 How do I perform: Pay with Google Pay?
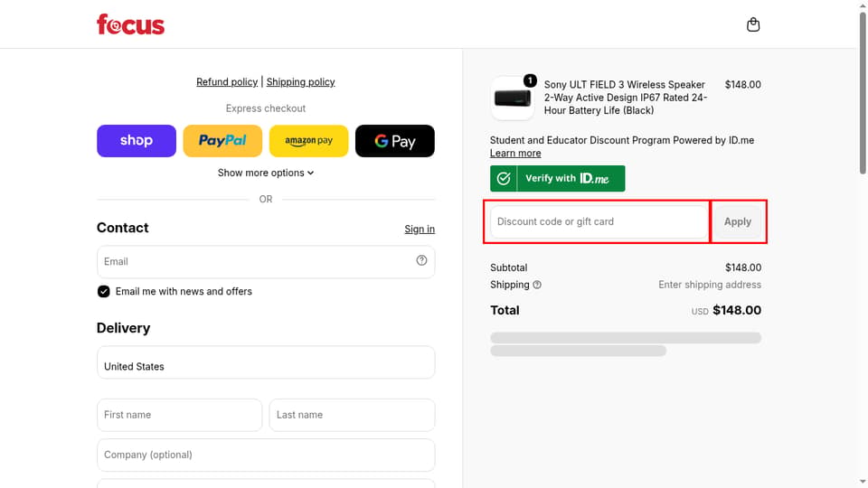point(395,141)
